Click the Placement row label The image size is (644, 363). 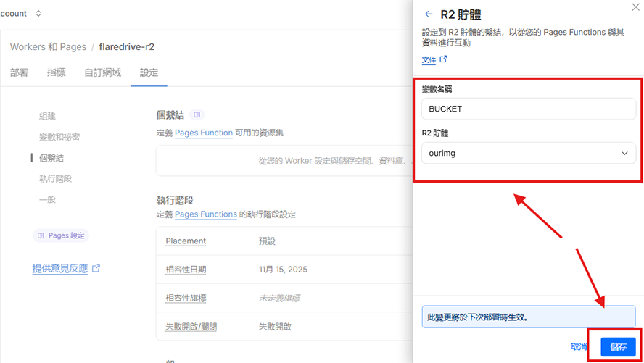(186, 241)
